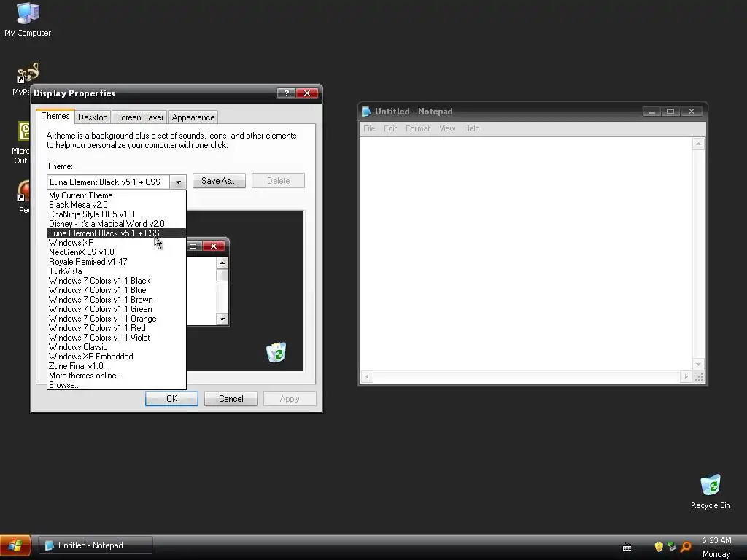Open the Appearance tab

193,117
